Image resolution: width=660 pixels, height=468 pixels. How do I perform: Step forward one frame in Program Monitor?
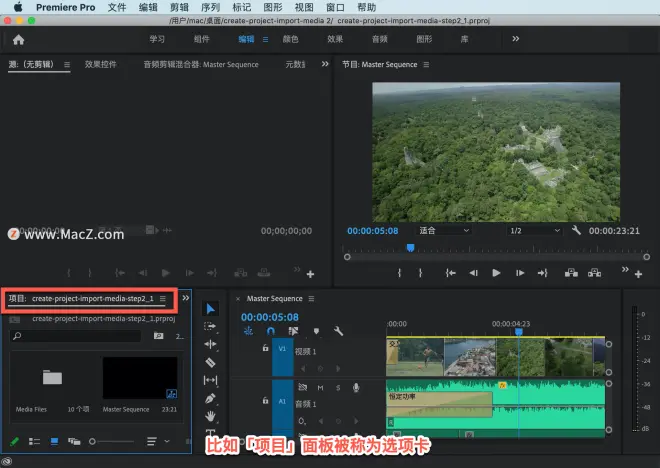(x=520, y=273)
